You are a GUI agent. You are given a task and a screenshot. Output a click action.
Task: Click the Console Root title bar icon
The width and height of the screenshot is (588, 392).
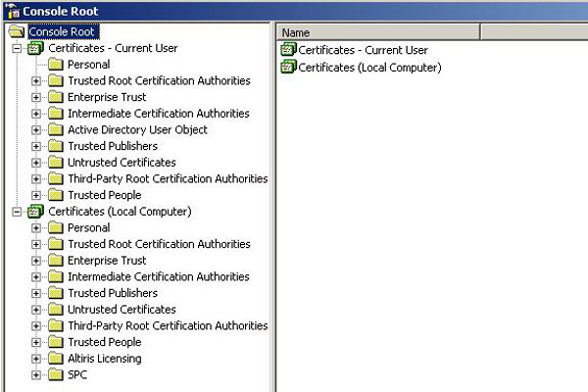tap(13, 11)
